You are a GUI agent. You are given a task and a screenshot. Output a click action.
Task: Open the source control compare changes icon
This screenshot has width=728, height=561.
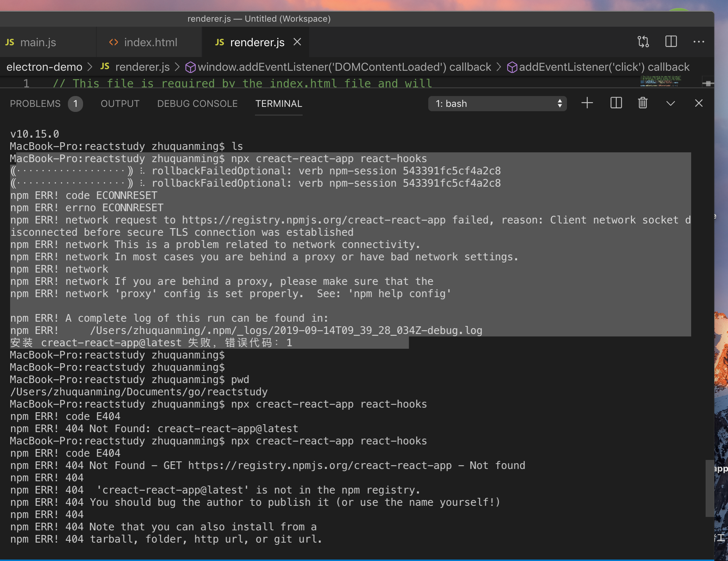643,42
